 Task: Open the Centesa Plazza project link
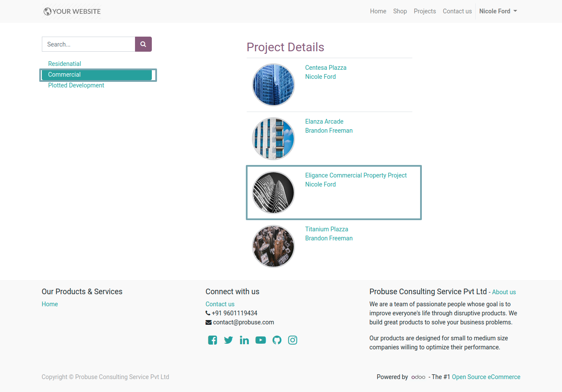[x=326, y=68]
